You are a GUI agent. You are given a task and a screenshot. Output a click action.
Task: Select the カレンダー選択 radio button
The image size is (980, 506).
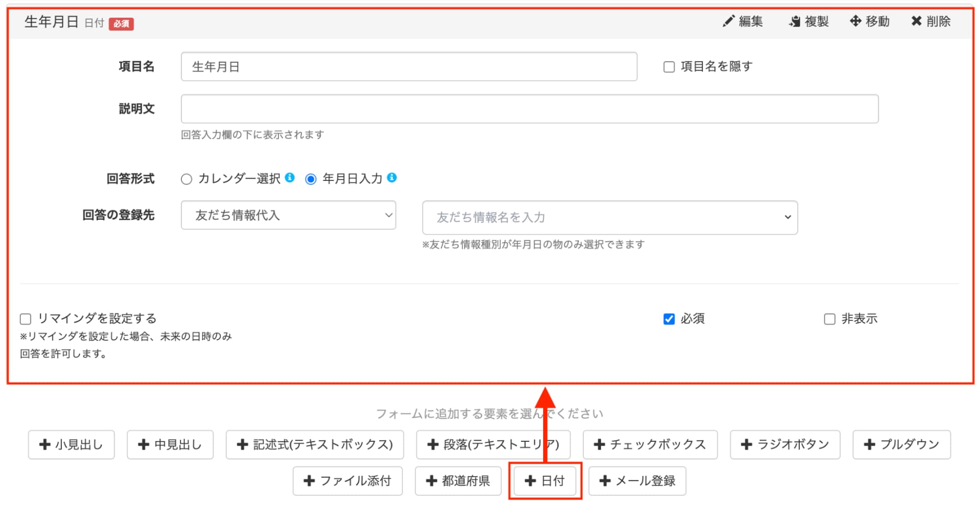pos(186,179)
